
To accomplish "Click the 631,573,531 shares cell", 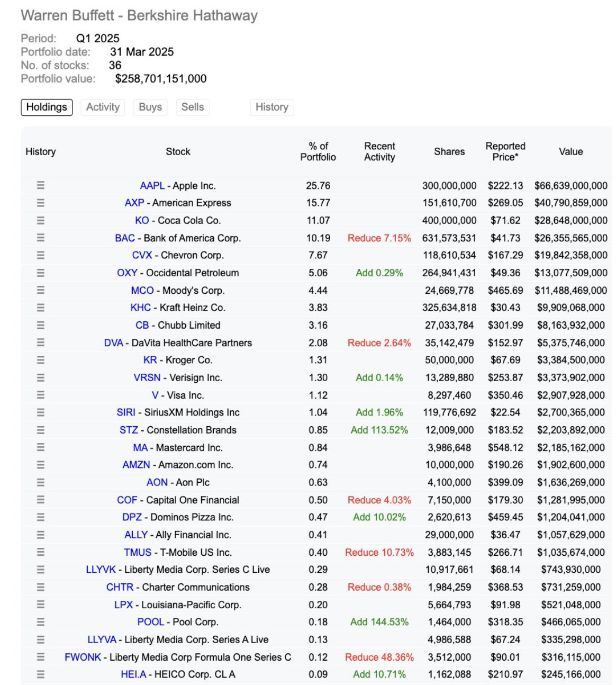I will pyautogui.click(x=449, y=238).
